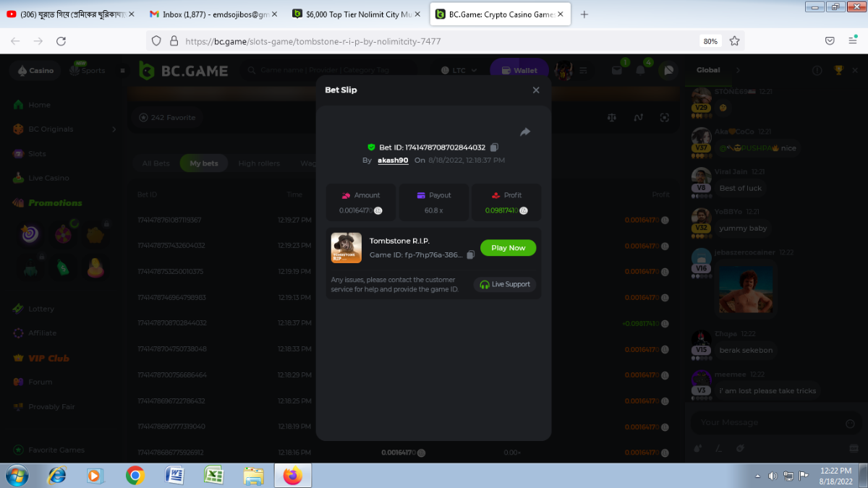Click the URL address bar
Viewport: 868px width, 488px height.
[x=434, y=41]
